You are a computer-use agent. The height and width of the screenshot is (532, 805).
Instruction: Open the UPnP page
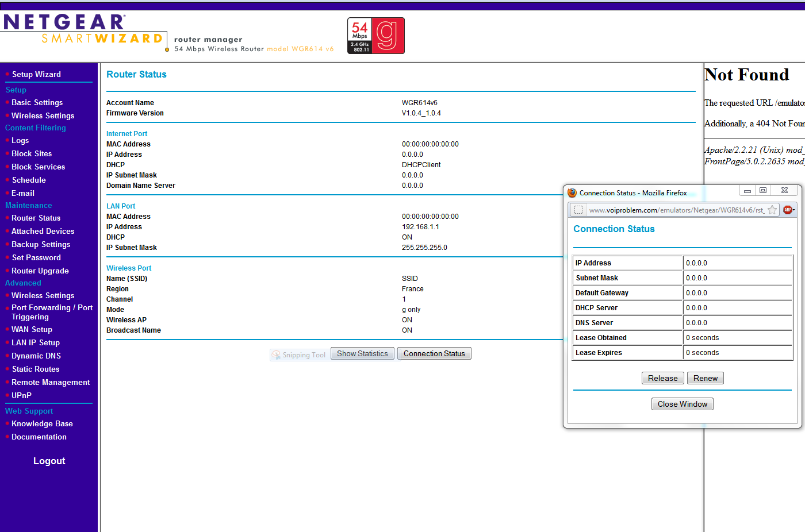click(22, 396)
